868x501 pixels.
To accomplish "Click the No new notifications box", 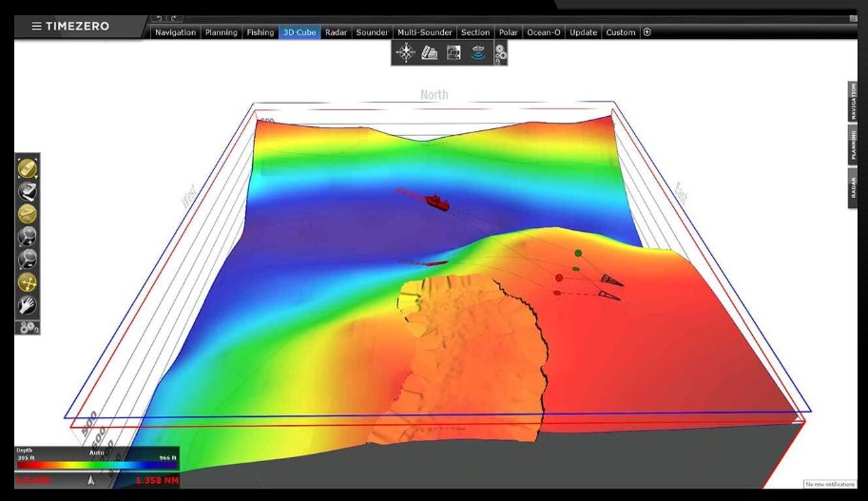I will click(x=830, y=485).
